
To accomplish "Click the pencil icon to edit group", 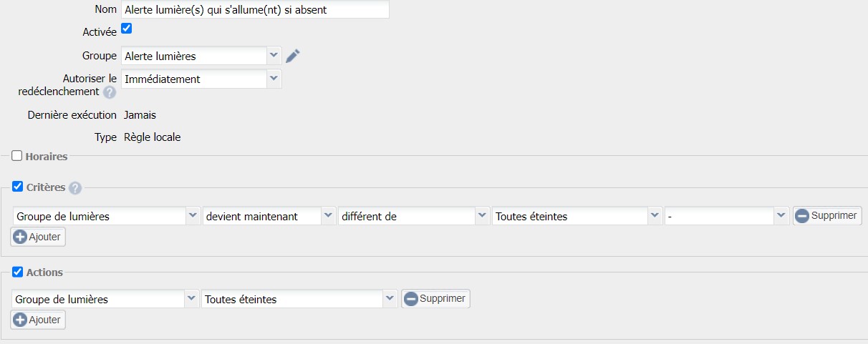I will pyautogui.click(x=292, y=56).
